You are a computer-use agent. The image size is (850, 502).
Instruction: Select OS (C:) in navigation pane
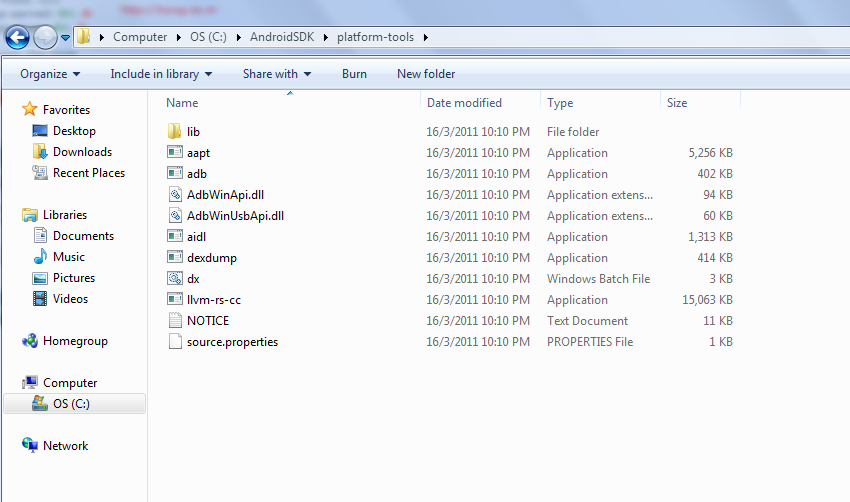[x=73, y=404]
